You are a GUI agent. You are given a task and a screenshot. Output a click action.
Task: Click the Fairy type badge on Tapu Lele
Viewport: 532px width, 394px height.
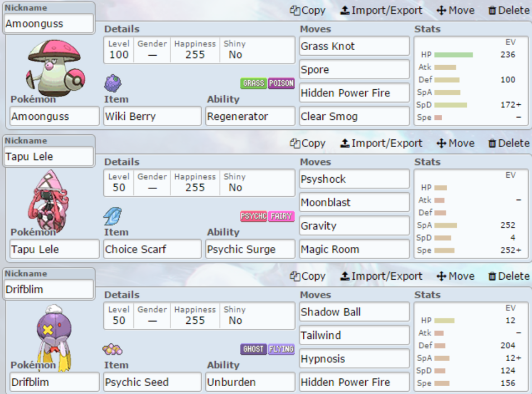(x=281, y=216)
